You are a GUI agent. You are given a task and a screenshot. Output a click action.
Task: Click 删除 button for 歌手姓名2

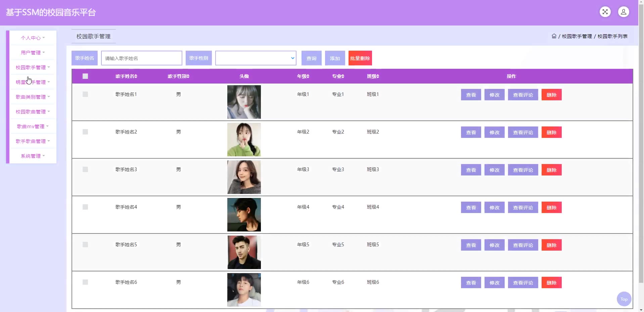[552, 132]
